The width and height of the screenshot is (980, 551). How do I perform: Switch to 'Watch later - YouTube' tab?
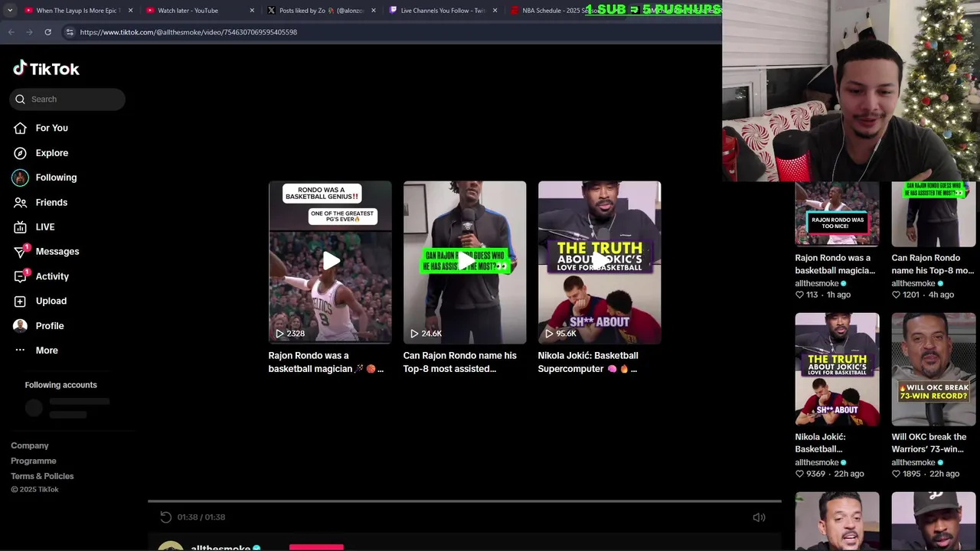(199, 11)
